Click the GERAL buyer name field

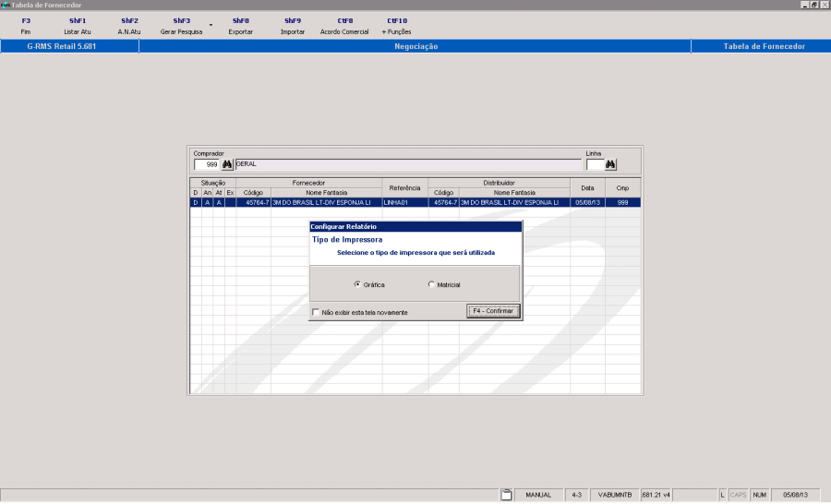[x=408, y=165]
